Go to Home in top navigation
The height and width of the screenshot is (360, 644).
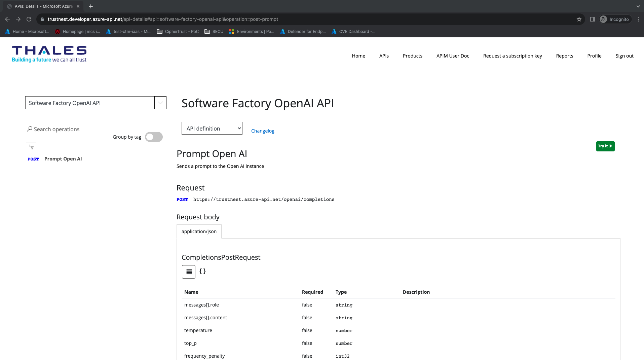coord(358,56)
